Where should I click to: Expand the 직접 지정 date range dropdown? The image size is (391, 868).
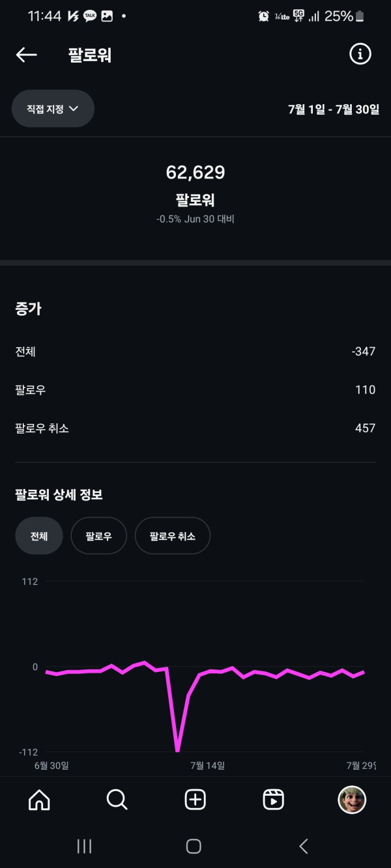pyautogui.click(x=53, y=109)
